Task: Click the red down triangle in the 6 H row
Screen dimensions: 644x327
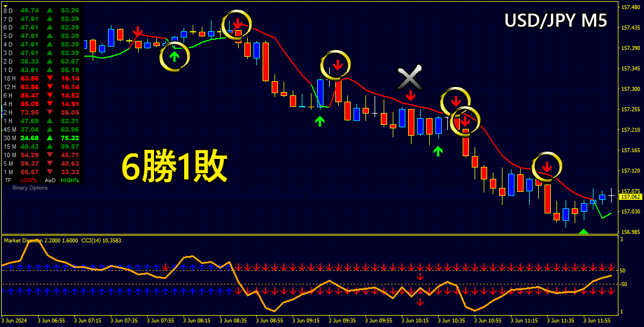Action: point(49,95)
